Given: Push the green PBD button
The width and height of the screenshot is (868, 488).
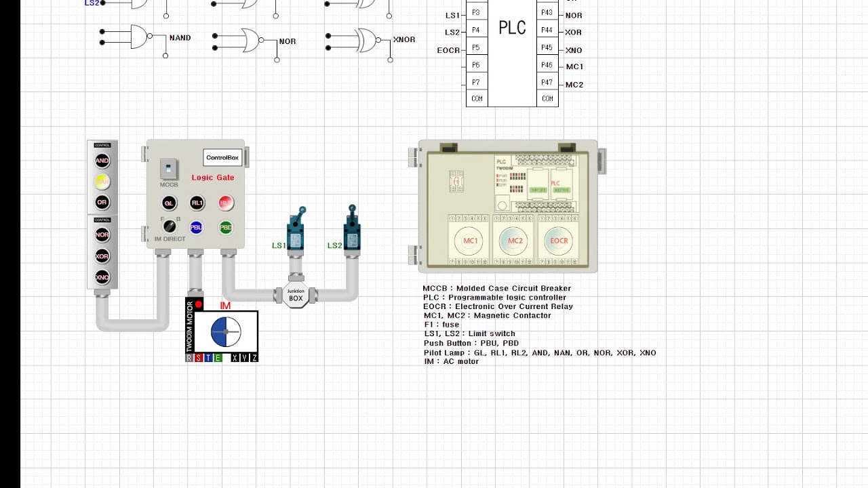Looking at the screenshot, I should pyautogui.click(x=226, y=228).
